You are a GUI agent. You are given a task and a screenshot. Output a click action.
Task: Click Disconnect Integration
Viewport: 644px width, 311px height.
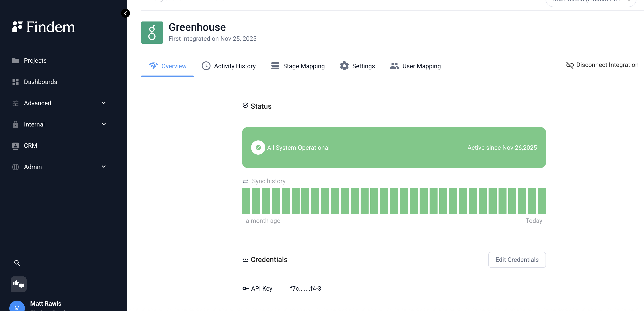click(x=602, y=65)
